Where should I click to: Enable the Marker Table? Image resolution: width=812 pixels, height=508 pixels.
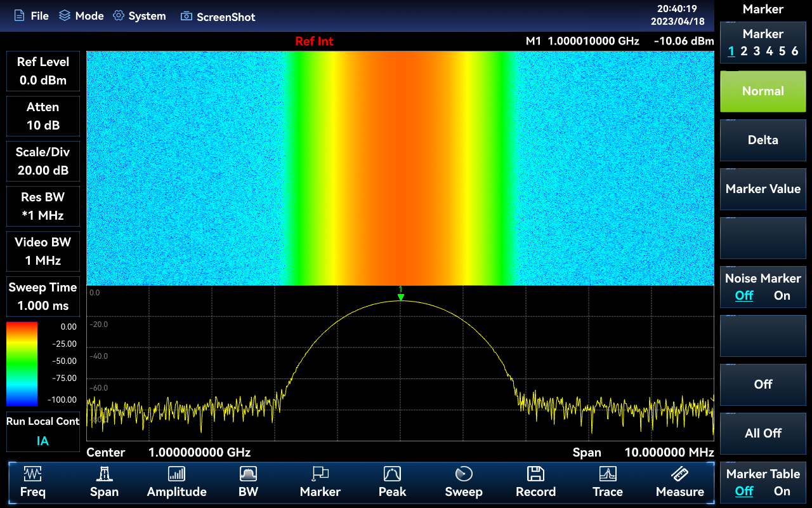pos(782,491)
